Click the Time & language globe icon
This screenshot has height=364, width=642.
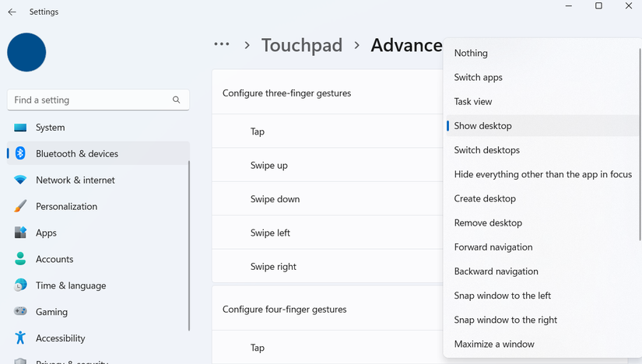[20, 285]
